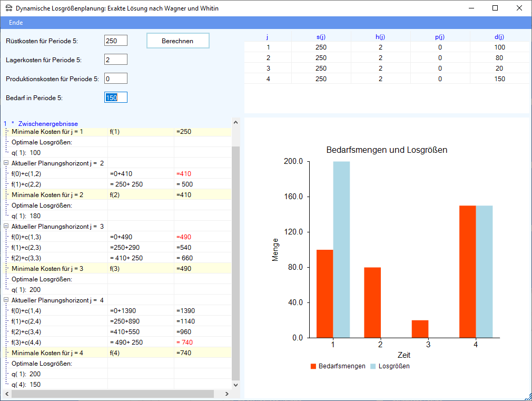532x401 pixels.
Task: Click the orange Bedarfsmengen legend swatch
Action: point(313,366)
